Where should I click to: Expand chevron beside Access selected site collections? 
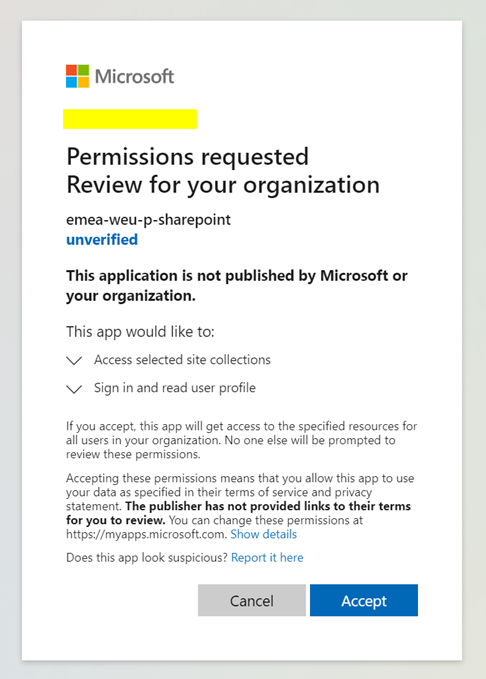74,360
